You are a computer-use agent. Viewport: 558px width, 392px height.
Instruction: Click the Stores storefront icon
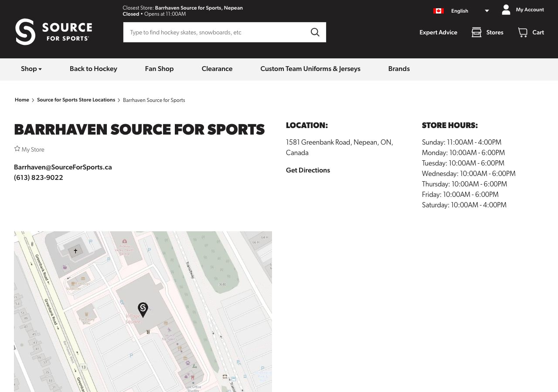click(x=476, y=32)
